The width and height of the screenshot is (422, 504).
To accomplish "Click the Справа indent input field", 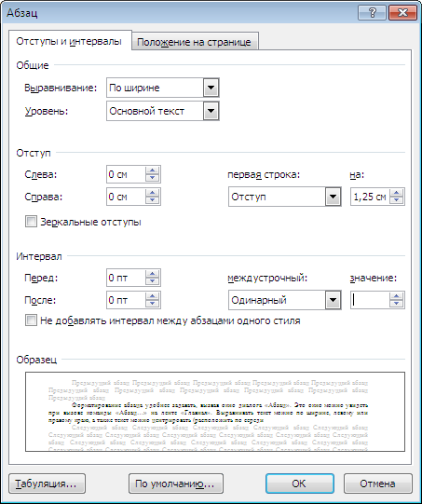I will 126,197.
